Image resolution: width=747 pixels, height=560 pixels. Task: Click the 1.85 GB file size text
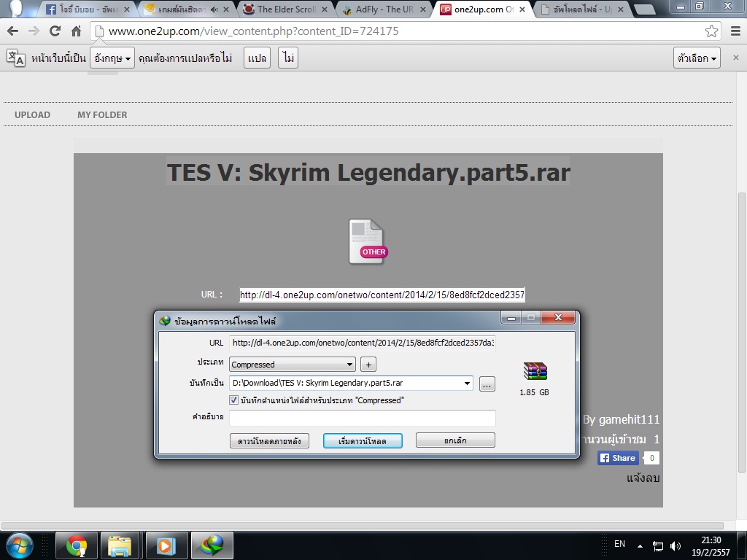pyautogui.click(x=534, y=392)
